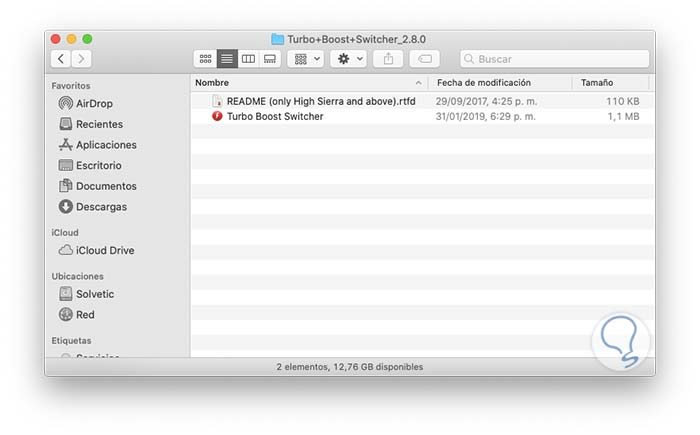Click the search magnifier icon
The height and width of the screenshot is (435, 700).
(469, 59)
